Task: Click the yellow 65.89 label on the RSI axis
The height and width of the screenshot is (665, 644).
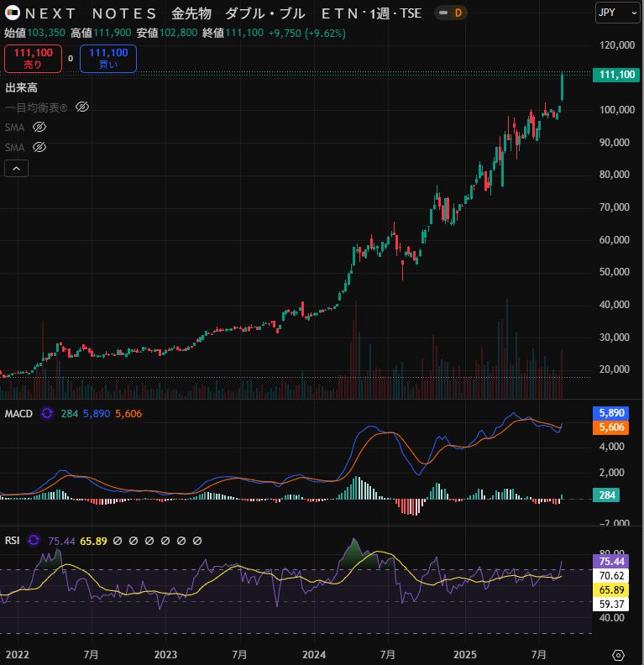Action: point(611,590)
